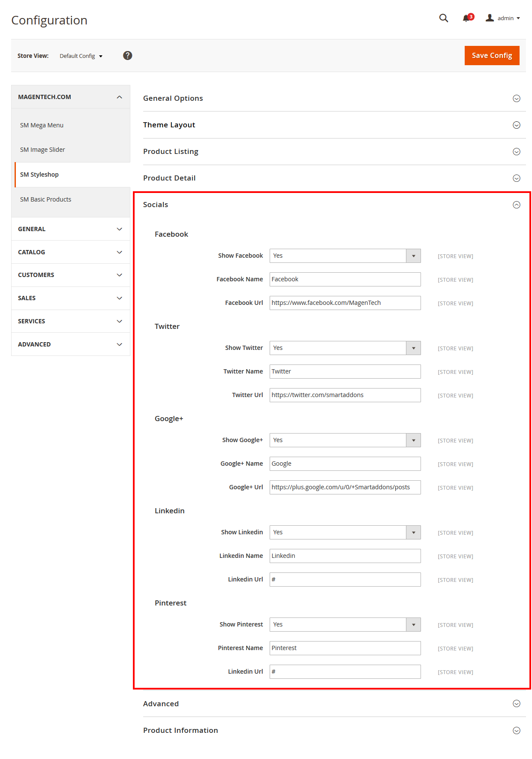
Task: Expand Theme Layout with its circle arrow
Action: (x=517, y=125)
